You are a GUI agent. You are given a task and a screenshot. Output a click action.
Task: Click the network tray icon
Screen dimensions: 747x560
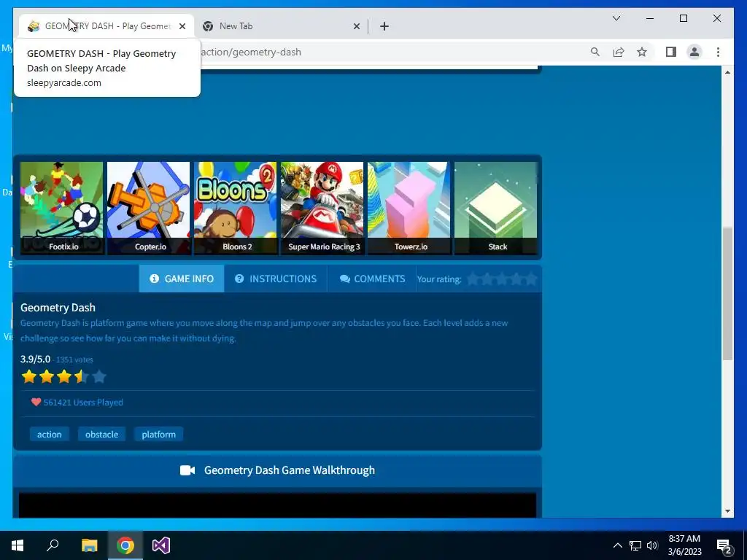635,545
